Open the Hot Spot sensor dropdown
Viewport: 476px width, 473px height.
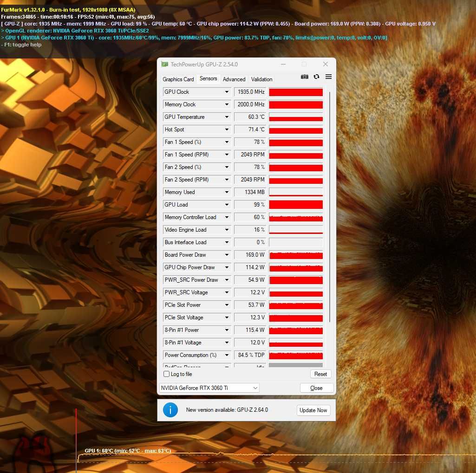(x=227, y=130)
